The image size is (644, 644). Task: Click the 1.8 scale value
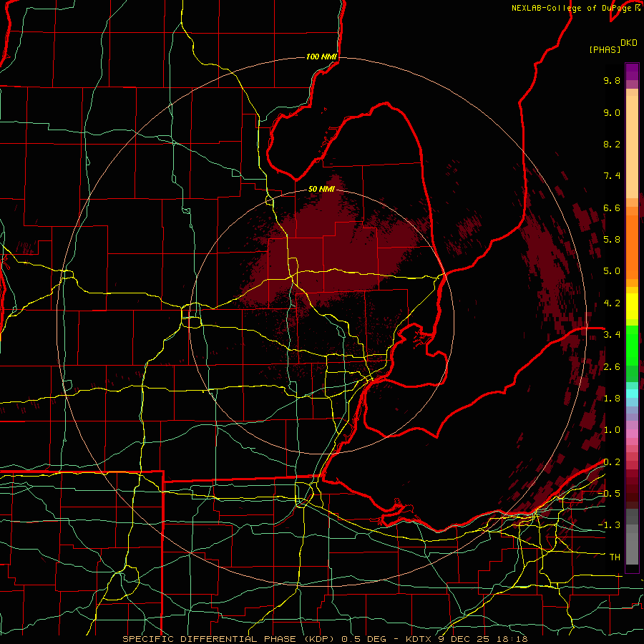(x=612, y=399)
